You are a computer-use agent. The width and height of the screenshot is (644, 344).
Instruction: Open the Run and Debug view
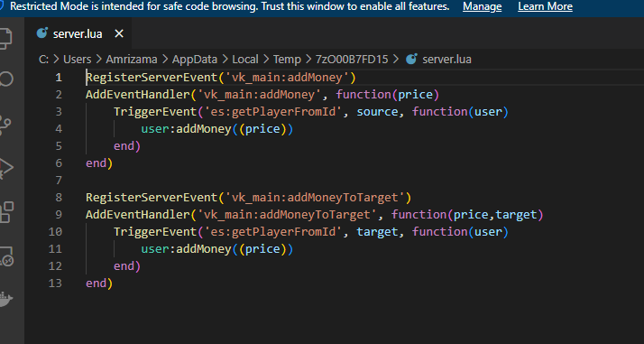tap(5, 168)
